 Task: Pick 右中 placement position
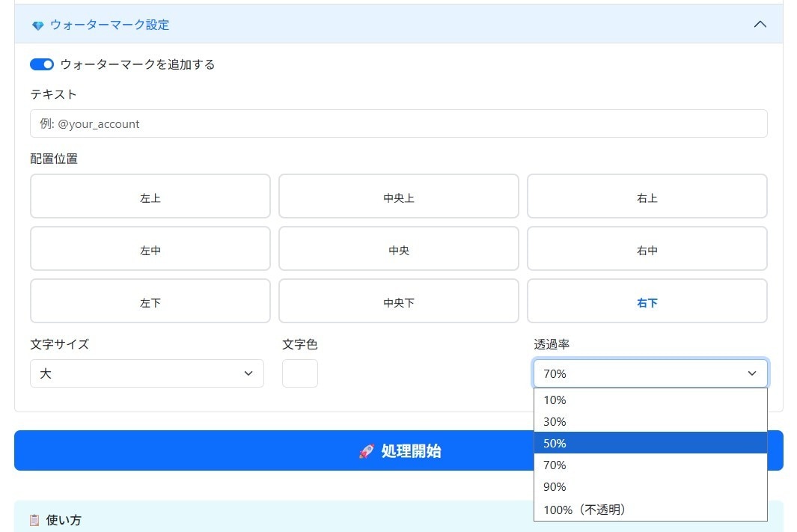coord(647,248)
